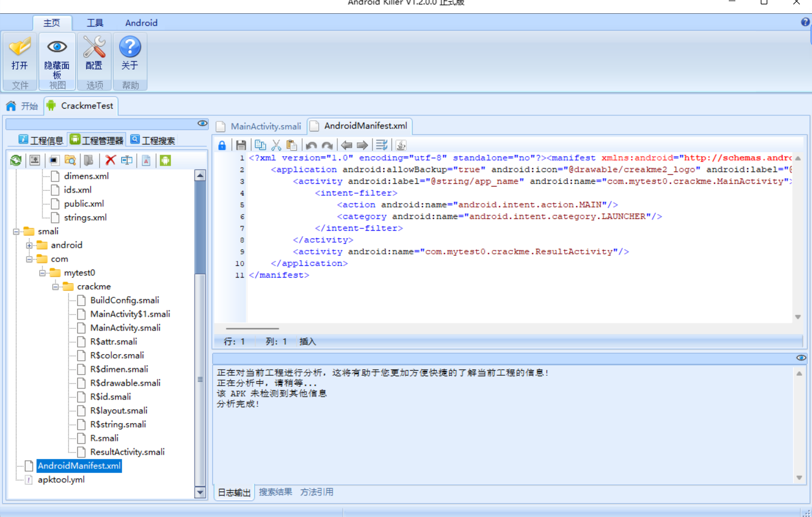
Task: Open the 工程搜索 project search tab
Action: (x=153, y=140)
